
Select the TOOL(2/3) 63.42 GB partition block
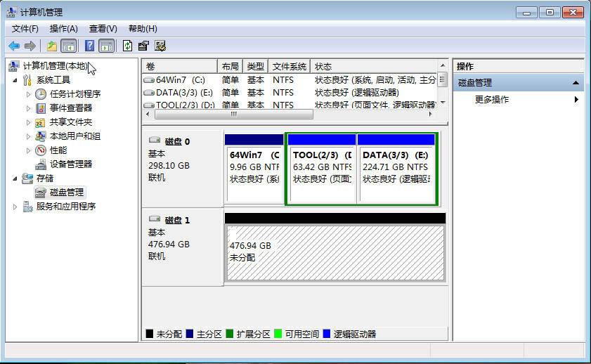point(322,169)
